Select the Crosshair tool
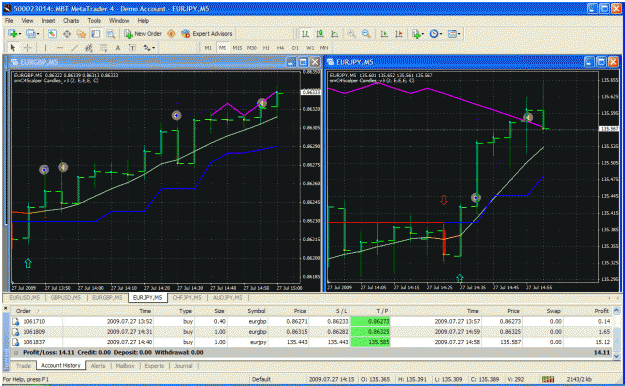The width and height of the screenshot is (625, 386). 28,48
